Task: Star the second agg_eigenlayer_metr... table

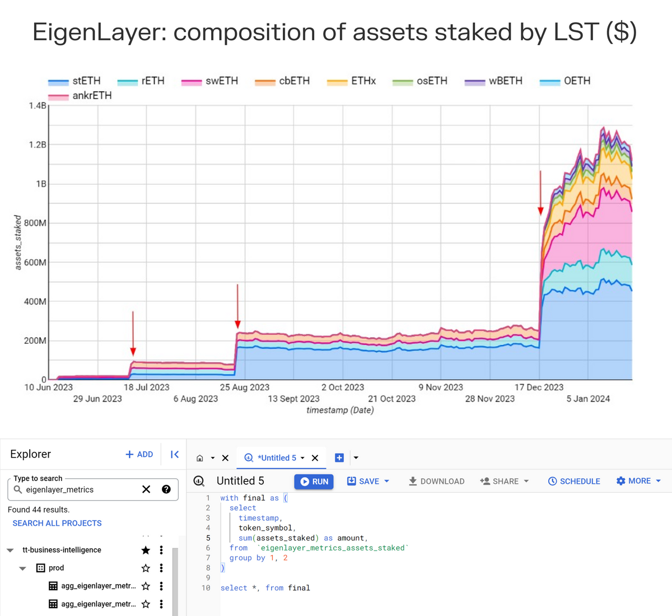Action: tap(146, 604)
